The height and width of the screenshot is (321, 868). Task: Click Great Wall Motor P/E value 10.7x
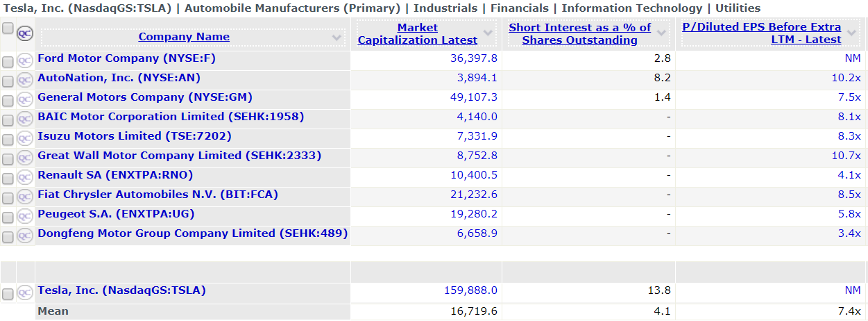[846, 156]
